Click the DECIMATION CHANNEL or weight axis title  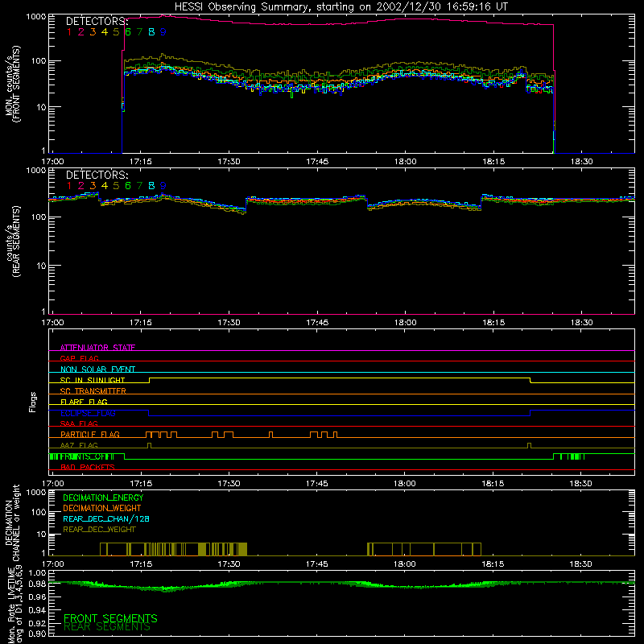click(x=12, y=522)
